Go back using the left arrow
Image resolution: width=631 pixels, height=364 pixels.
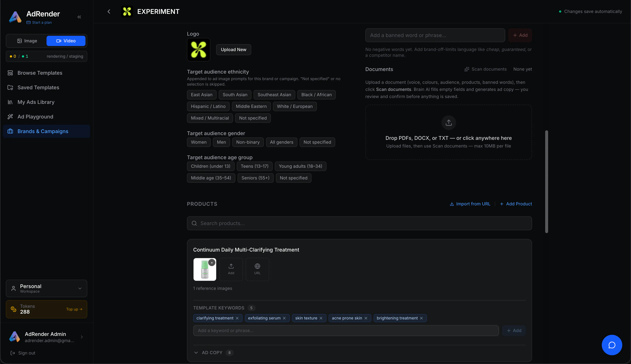click(x=109, y=12)
